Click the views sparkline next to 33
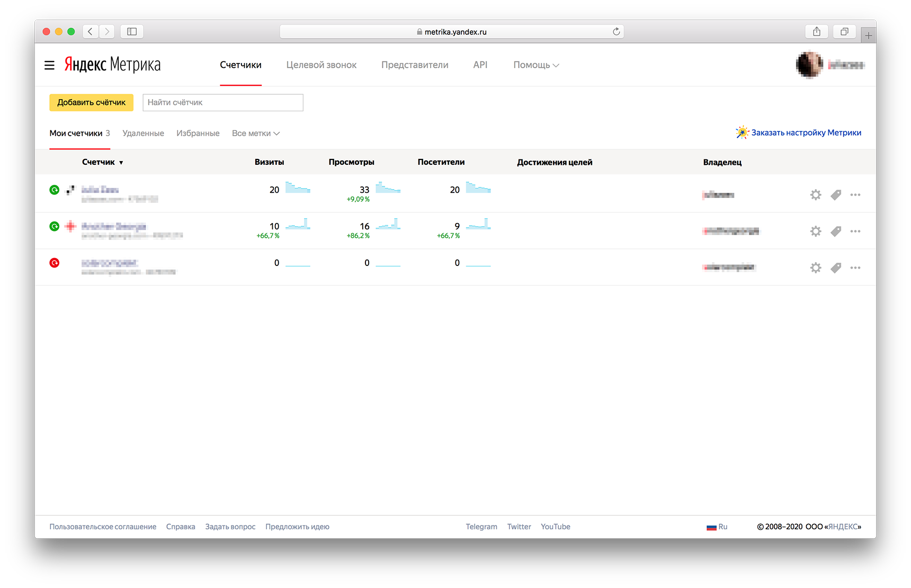The height and width of the screenshot is (588, 911). (x=388, y=188)
